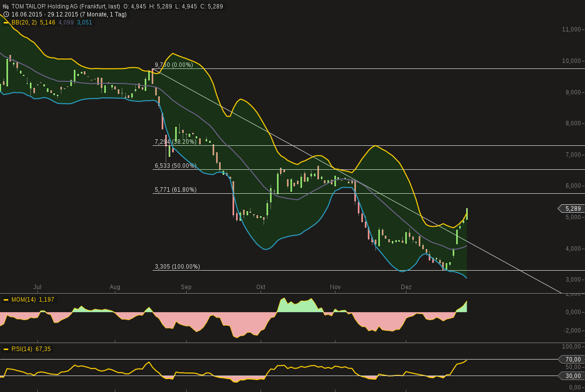Click the RSI 70,00 level tag
The width and height of the screenshot is (585, 392).
[x=571, y=360]
